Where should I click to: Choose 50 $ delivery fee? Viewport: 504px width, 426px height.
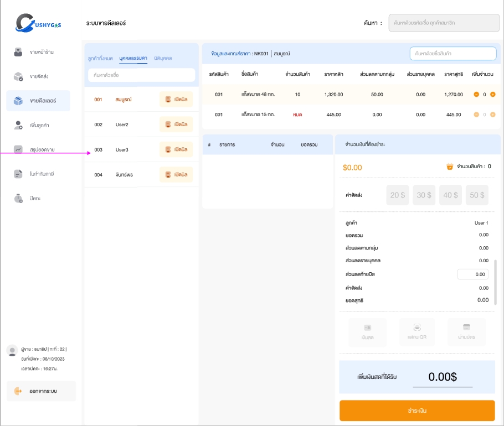[477, 195]
